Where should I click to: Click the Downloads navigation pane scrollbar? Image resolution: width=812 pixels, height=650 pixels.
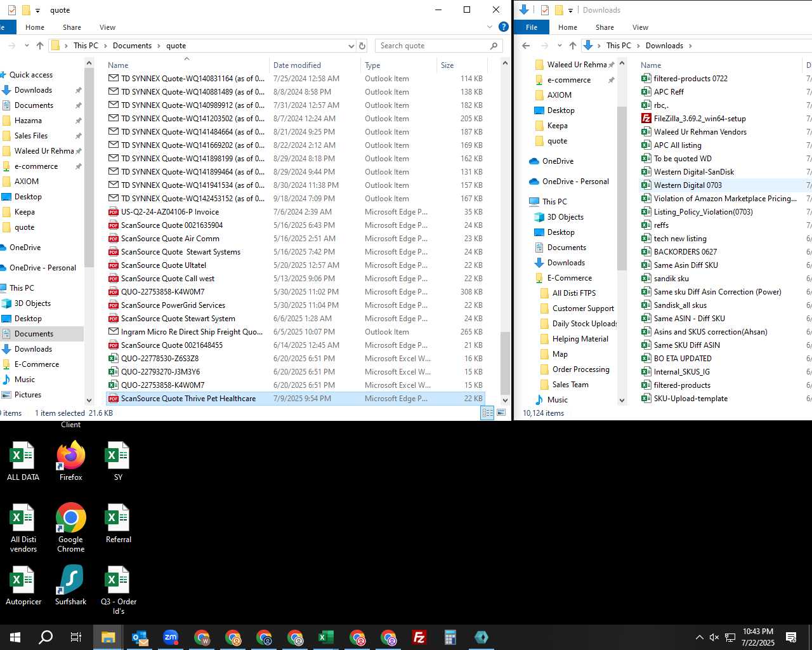[x=622, y=188]
